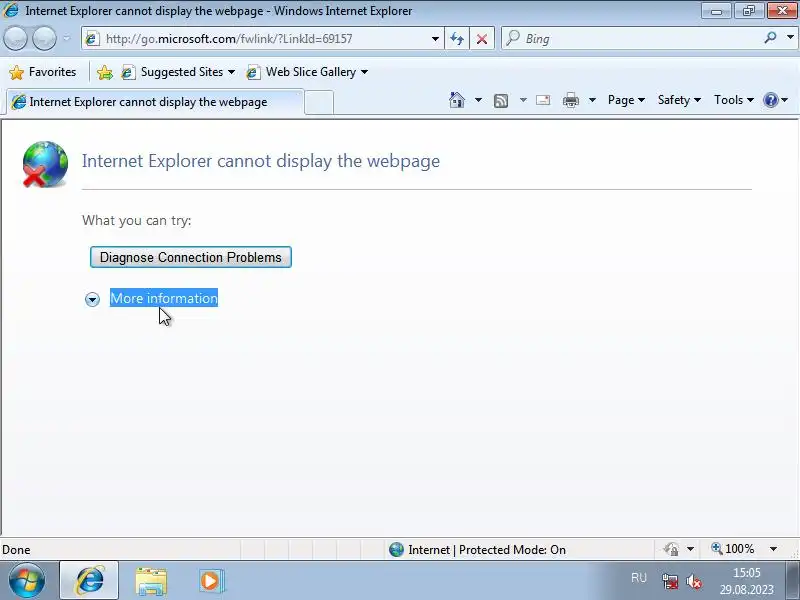800x600 pixels.
Task: Expand the zoom level dropdown arrow
Action: tap(773, 549)
